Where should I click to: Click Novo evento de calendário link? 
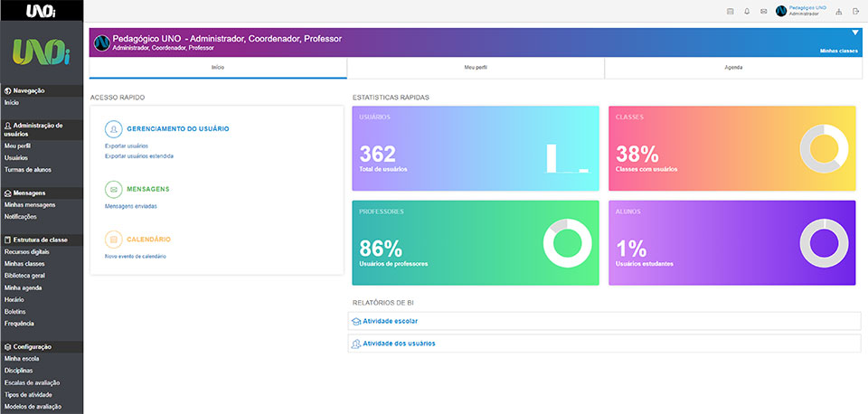click(135, 257)
